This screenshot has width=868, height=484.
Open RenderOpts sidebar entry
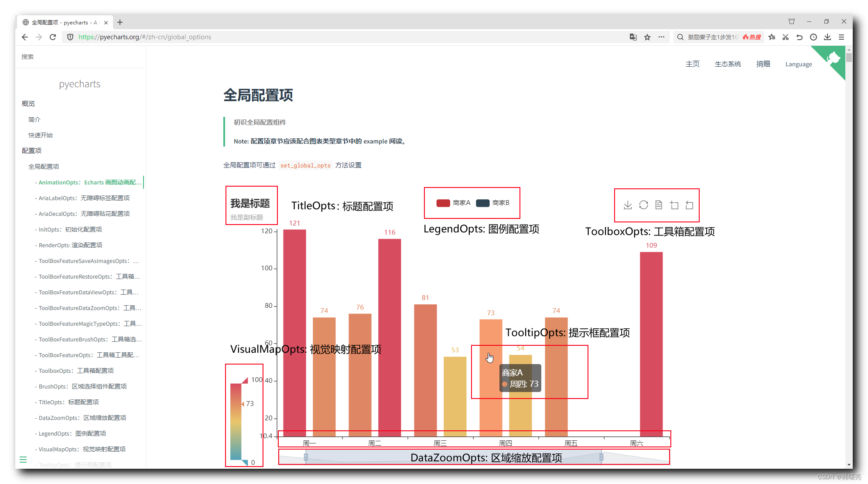click(x=68, y=245)
